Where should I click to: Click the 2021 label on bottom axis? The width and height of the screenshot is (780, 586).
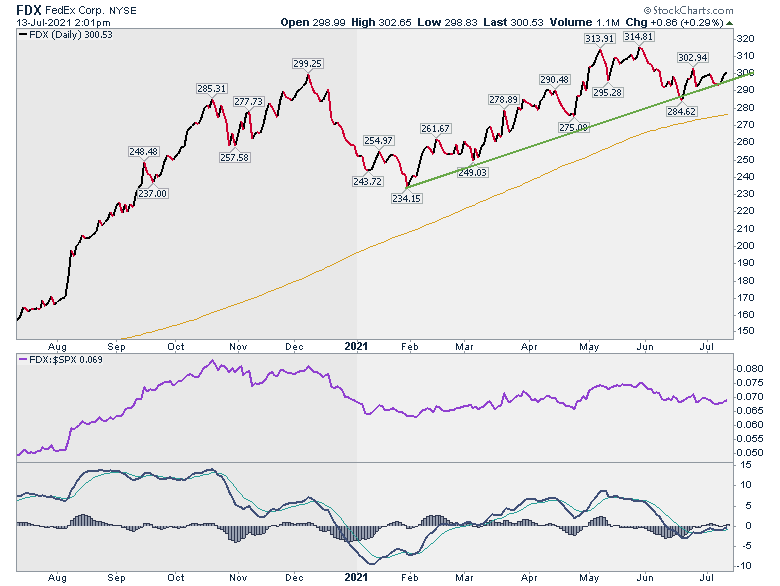coord(356,578)
